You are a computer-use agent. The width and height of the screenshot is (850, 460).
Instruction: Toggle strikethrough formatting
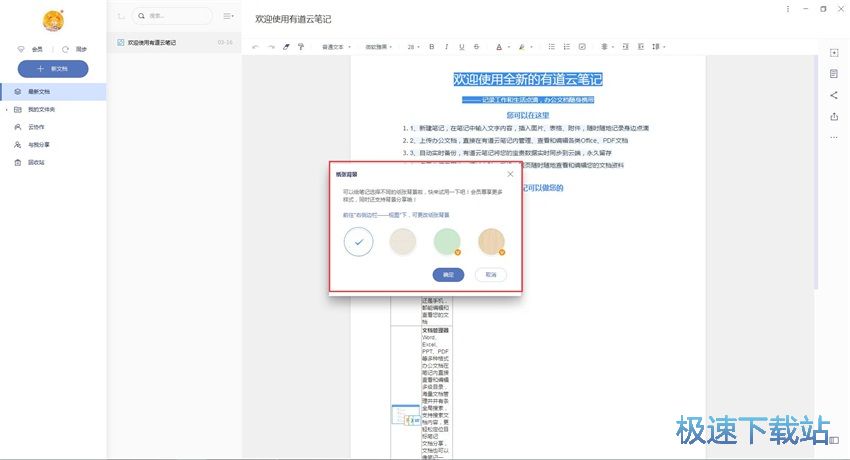[x=476, y=47]
